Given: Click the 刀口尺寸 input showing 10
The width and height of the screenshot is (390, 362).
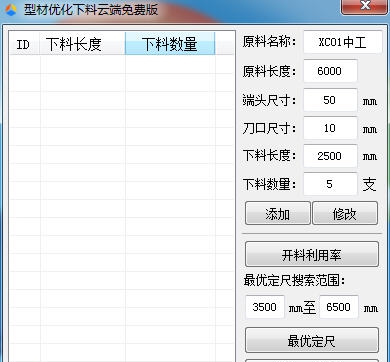Looking at the screenshot, I should tap(330, 128).
